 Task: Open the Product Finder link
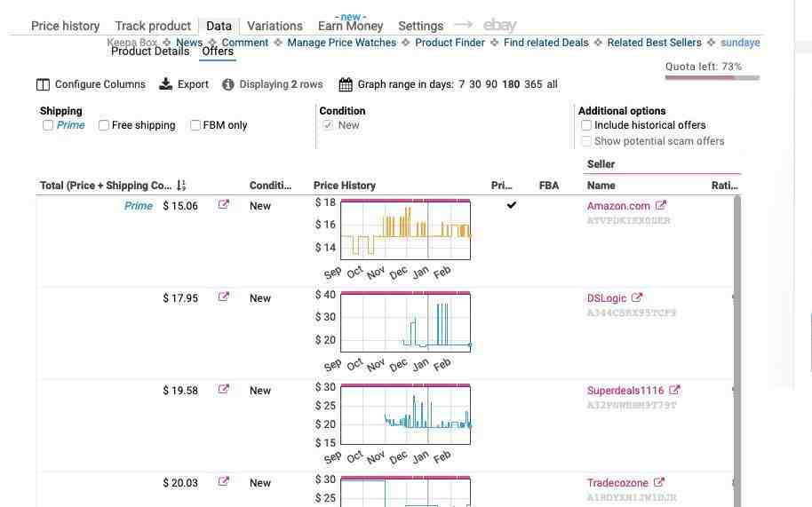point(450,43)
